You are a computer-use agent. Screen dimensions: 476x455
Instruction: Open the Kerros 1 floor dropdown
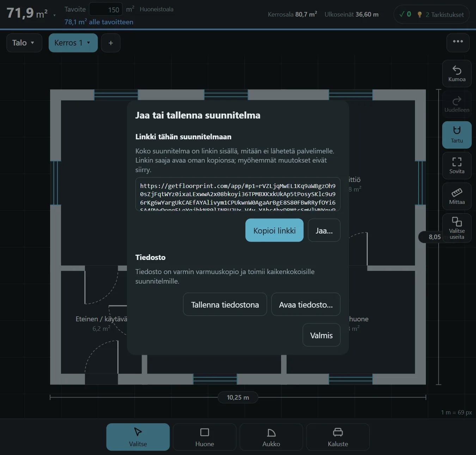click(73, 43)
